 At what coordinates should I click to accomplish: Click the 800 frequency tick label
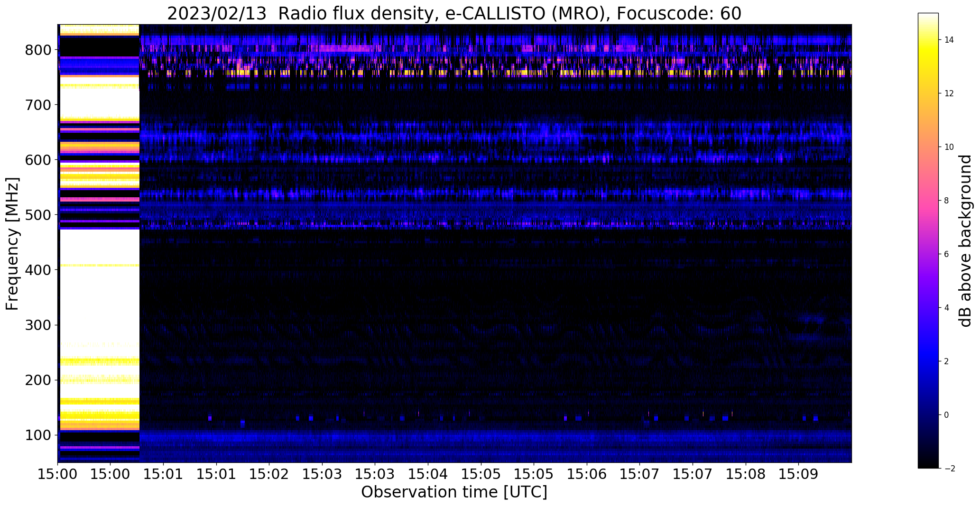pos(38,50)
